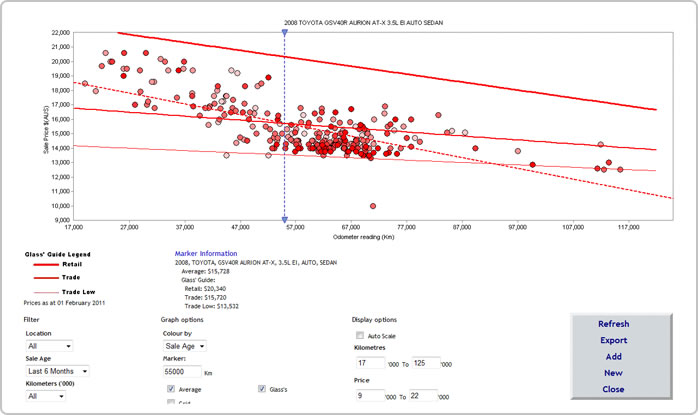Viewport: 698px width, 415px height.
Task: Open the Location filter dropdown
Action: [x=49, y=346]
